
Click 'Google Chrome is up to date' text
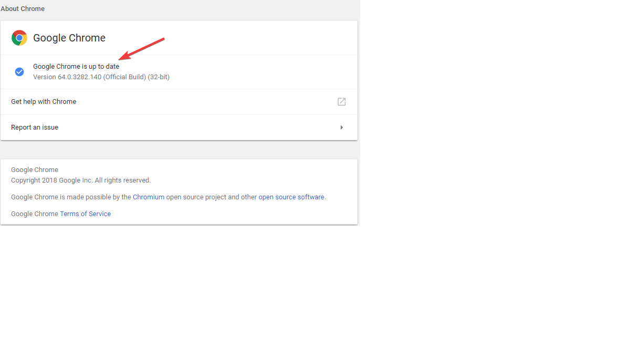tap(76, 67)
